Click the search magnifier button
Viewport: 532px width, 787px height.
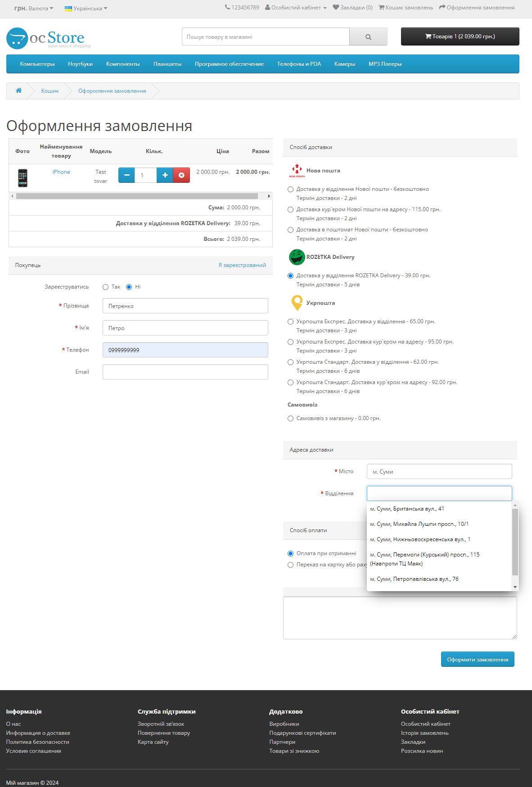(368, 37)
